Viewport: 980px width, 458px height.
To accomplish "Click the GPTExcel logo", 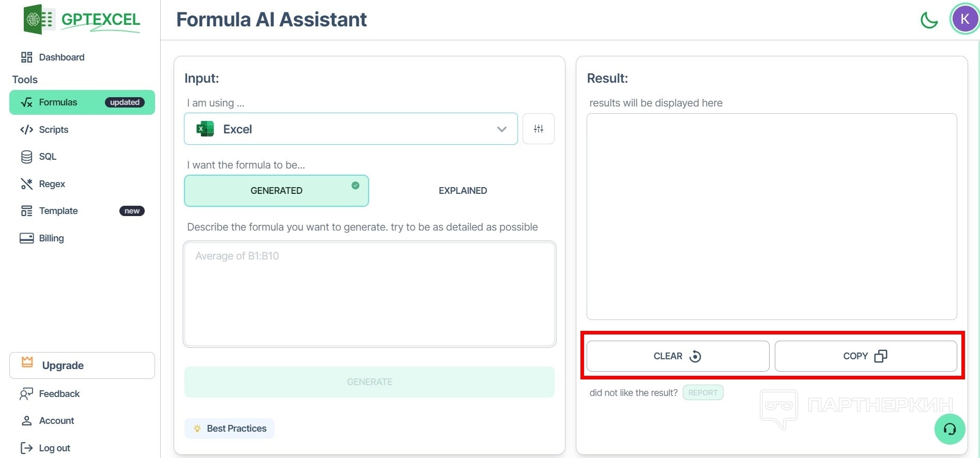I will pos(82,20).
